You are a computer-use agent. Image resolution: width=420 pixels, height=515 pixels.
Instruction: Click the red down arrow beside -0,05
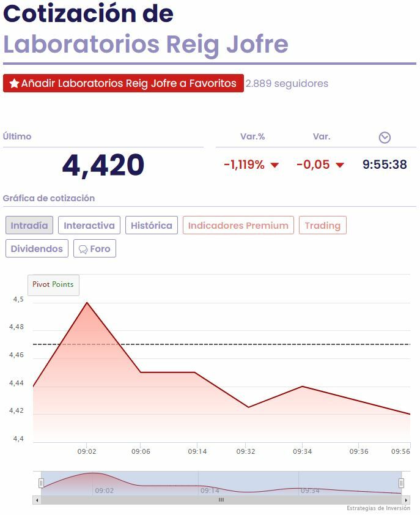(340, 165)
